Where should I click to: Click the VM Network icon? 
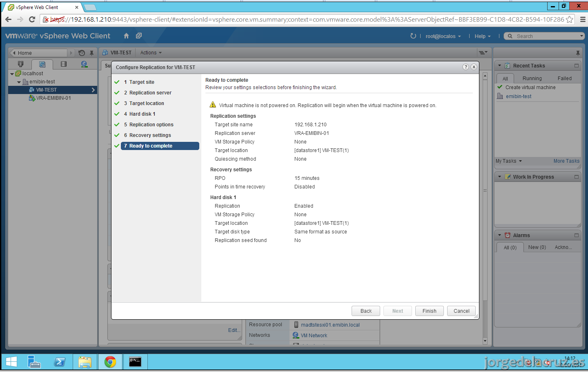(x=296, y=335)
